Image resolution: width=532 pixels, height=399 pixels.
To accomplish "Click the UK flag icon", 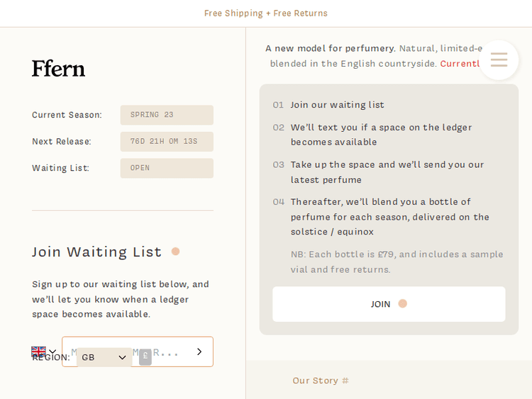I will pyautogui.click(x=38, y=351).
